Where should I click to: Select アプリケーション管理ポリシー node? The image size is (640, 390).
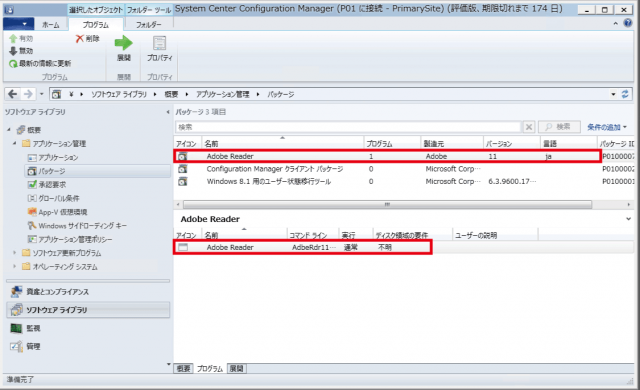(70, 239)
